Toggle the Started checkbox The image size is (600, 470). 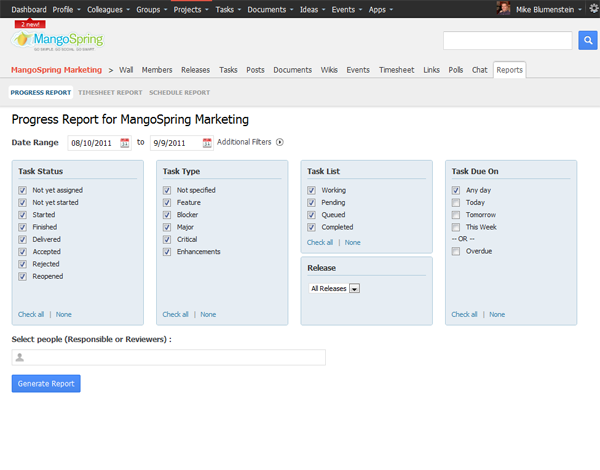coord(23,215)
